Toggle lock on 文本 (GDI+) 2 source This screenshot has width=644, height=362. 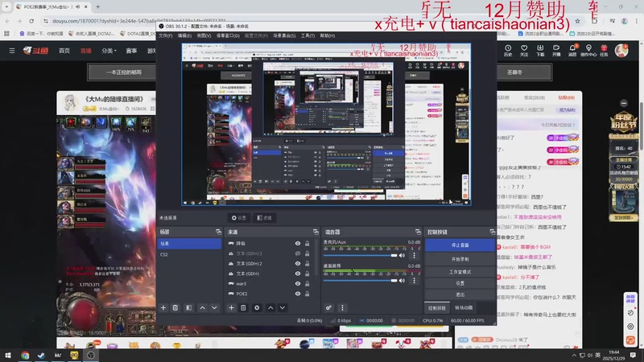[307, 264]
